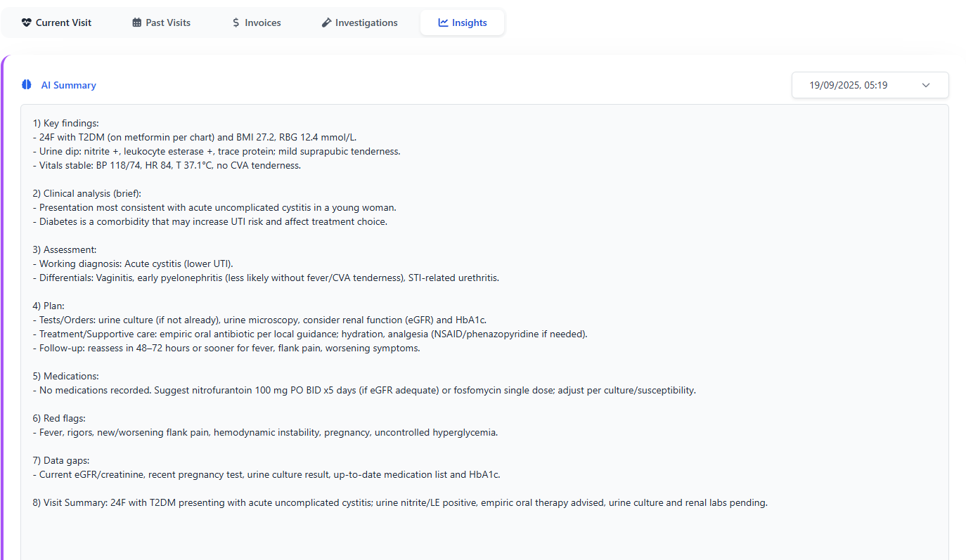Click the line chart icon on Insights tab
The width and height of the screenshot is (966, 560).
click(443, 22)
